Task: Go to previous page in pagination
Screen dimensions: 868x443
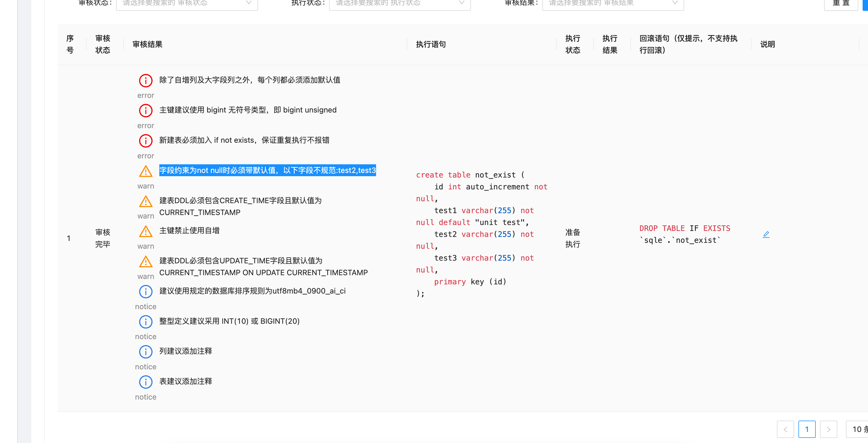Action: 786,429
